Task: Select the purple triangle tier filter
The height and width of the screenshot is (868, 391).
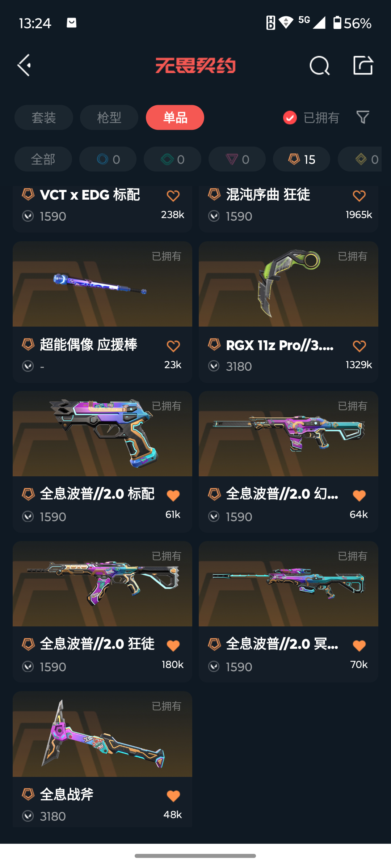Action: [237, 159]
